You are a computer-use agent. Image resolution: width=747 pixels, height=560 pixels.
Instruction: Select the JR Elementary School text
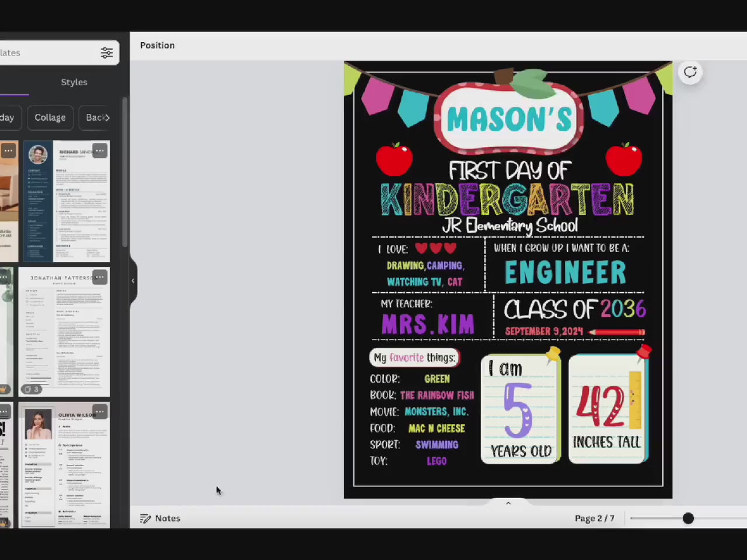coord(509,225)
